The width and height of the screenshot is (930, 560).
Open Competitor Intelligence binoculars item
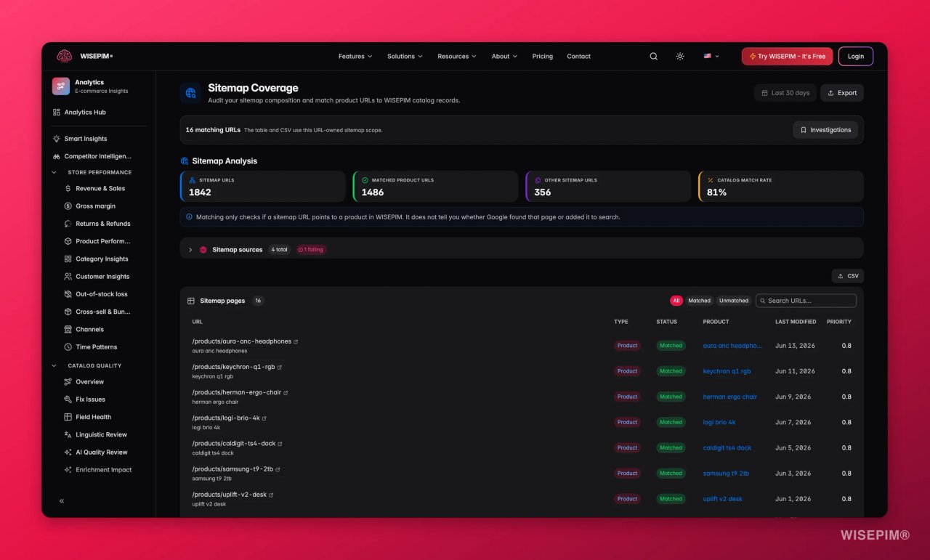(92, 156)
